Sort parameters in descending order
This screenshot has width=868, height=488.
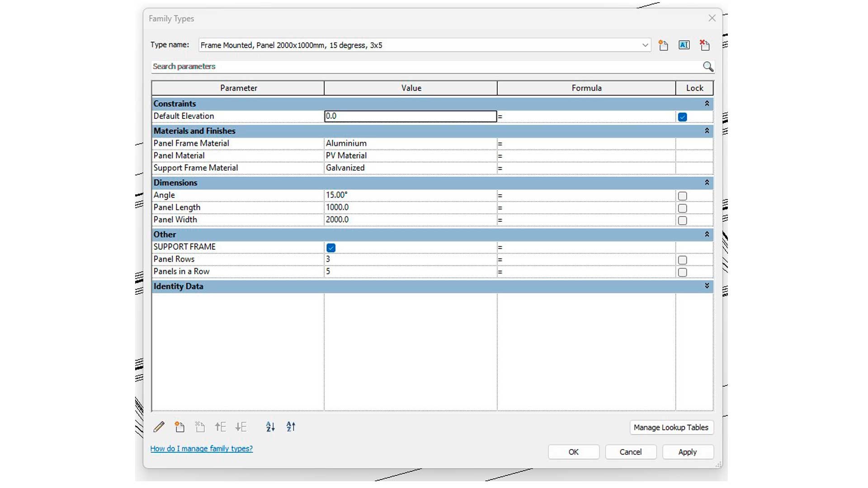click(x=291, y=427)
